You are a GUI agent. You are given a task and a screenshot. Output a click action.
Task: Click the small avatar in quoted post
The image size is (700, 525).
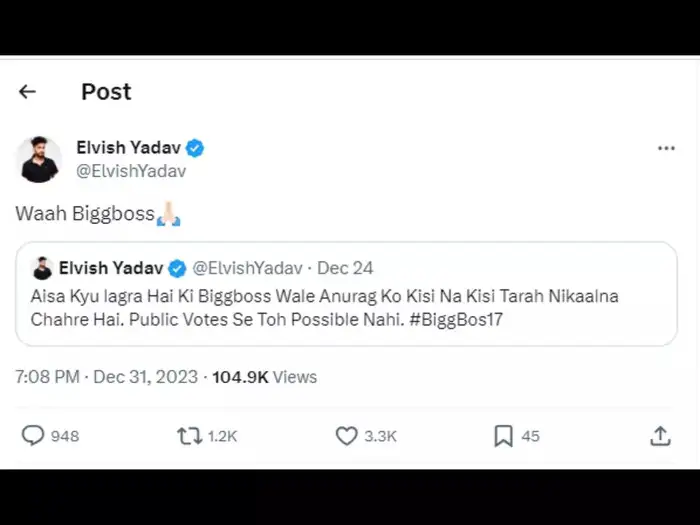pyautogui.click(x=42, y=268)
